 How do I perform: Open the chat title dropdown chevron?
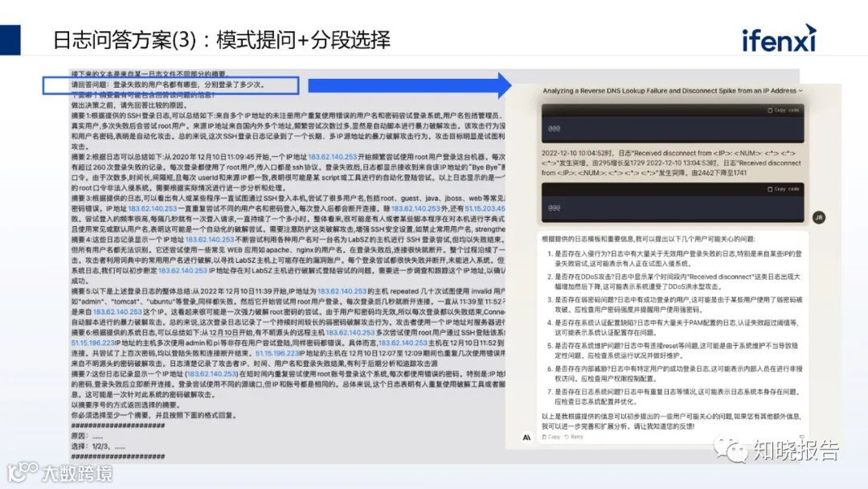tap(800, 91)
